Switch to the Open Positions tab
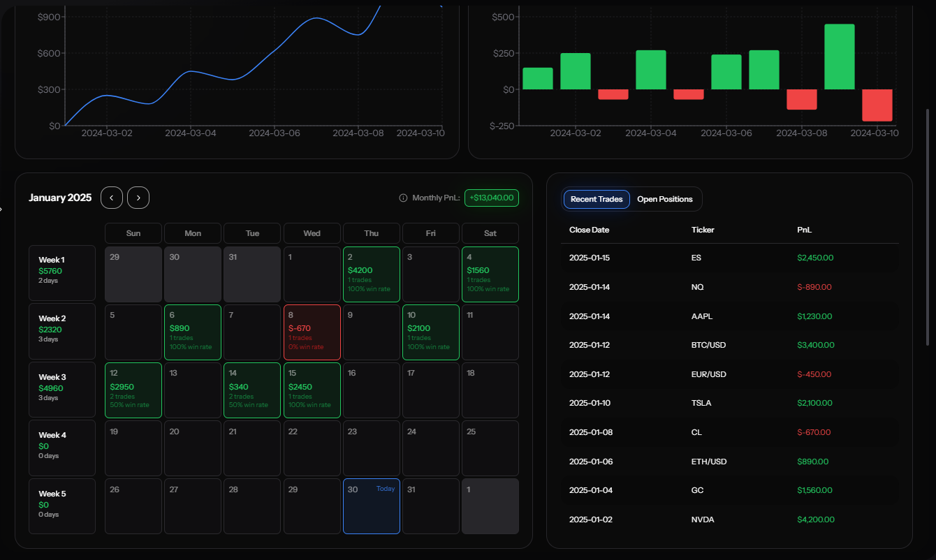936x560 pixels. point(664,199)
